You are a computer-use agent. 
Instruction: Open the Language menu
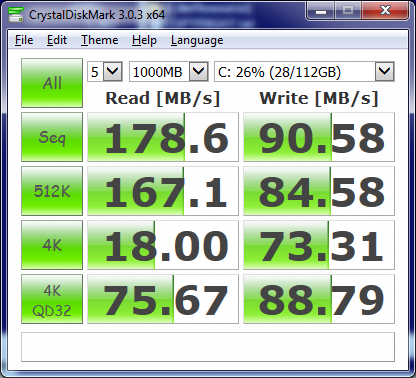pyautogui.click(x=197, y=40)
